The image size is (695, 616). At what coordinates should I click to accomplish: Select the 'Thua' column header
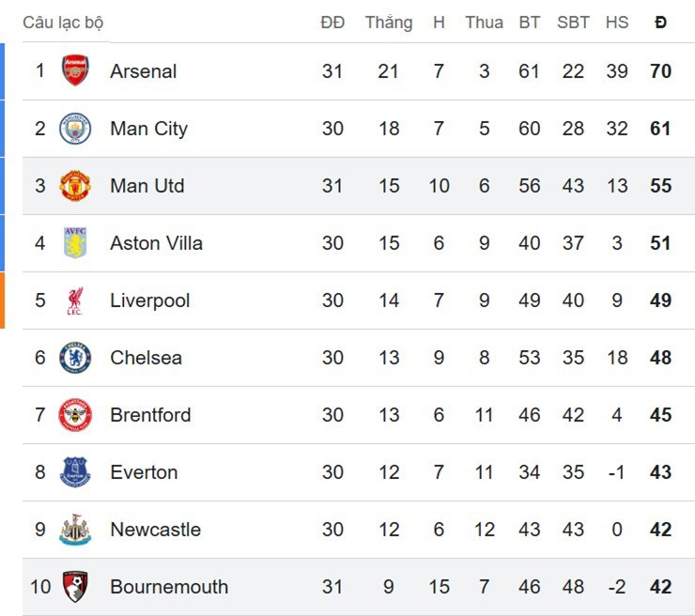coord(484,23)
